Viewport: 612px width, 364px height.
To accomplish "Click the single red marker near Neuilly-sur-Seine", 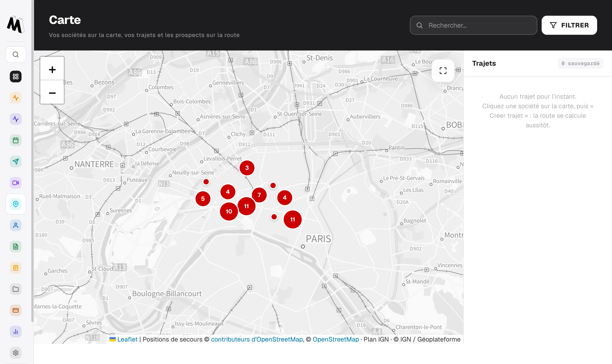I will tap(206, 182).
